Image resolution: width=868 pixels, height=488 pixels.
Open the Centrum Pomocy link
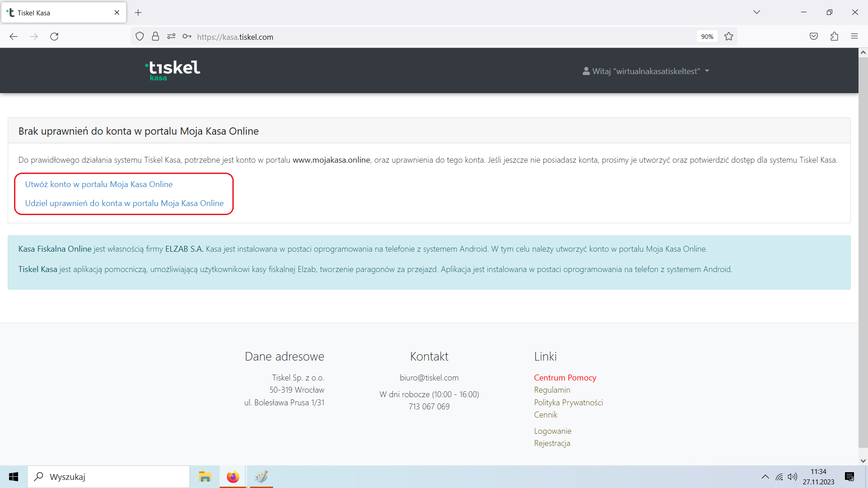[565, 378]
